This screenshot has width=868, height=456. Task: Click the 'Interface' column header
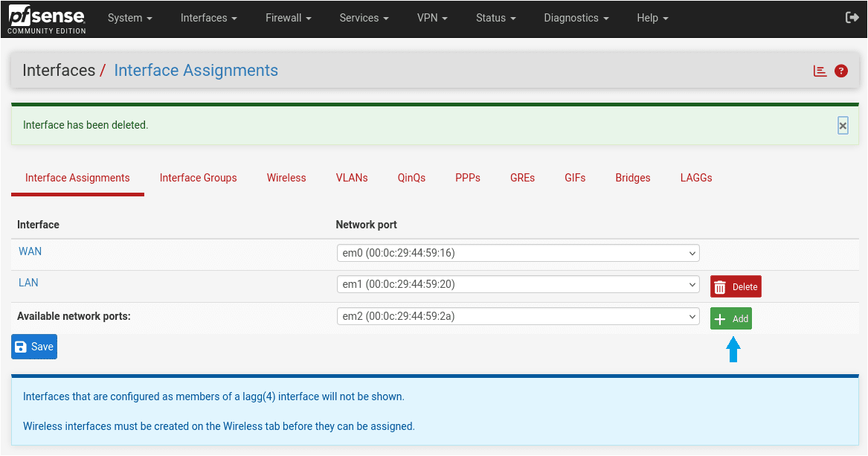tap(38, 225)
